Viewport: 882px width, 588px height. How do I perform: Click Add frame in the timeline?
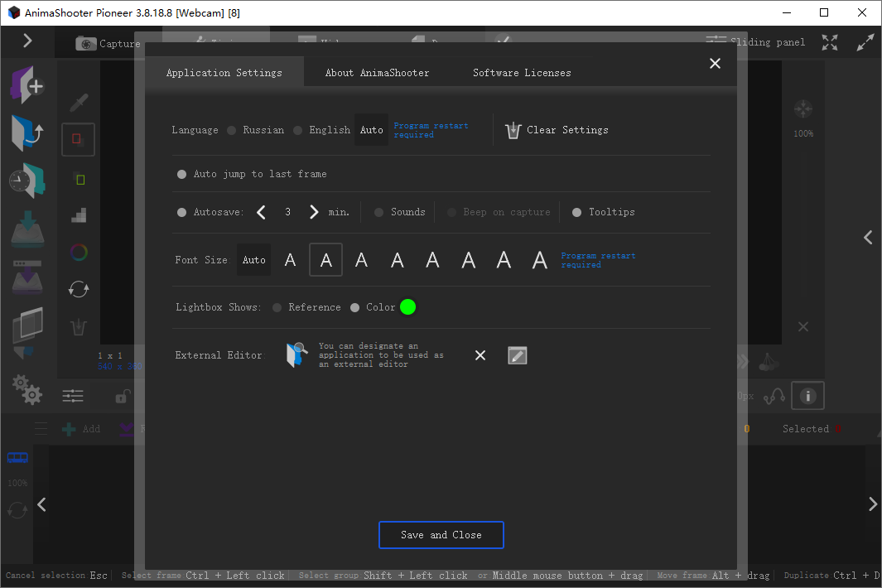coord(81,429)
